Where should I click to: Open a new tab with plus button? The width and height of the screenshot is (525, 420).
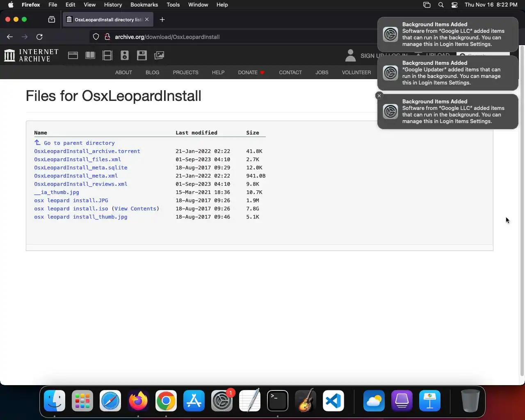162,20
